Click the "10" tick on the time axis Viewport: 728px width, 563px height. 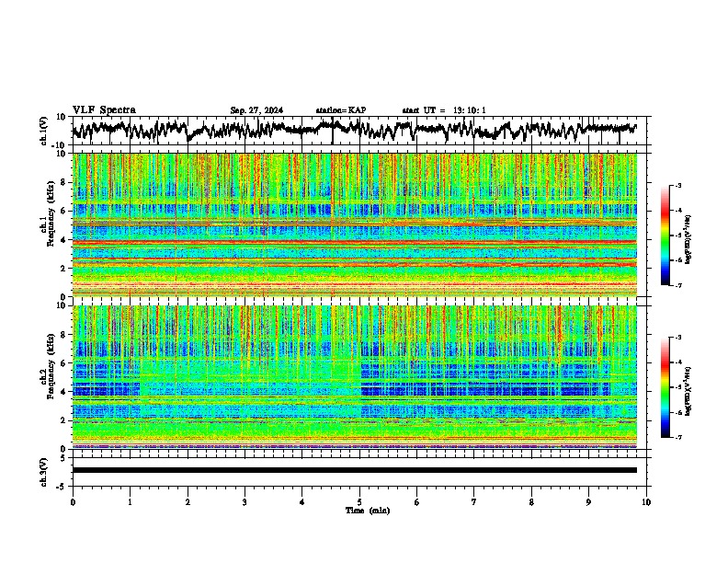coord(646,502)
